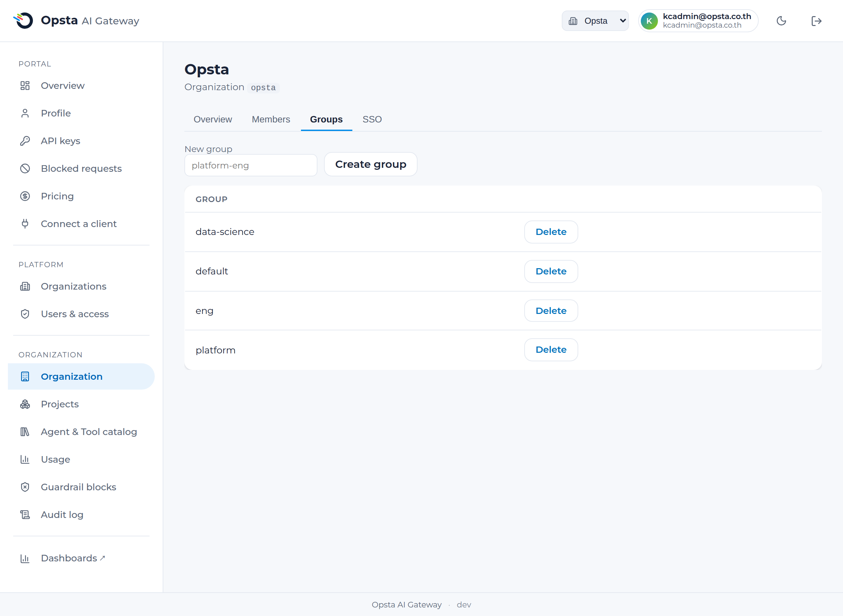Image resolution: width=843 pixels, height=616 pixels.
Task: Focus the New group name field
Action: click(251, 165)
